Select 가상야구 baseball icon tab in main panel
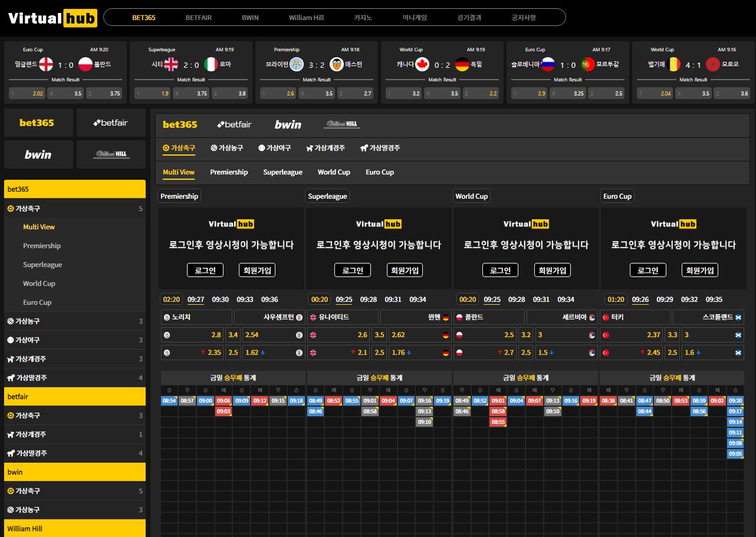This screenshot has width=756, height=537. tap(274, 148)
